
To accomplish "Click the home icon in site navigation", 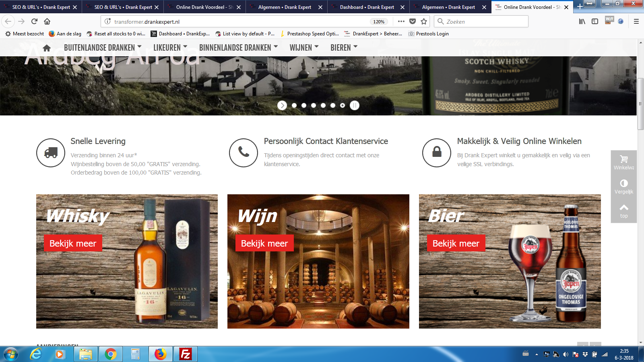I will (x=47, y=48).
